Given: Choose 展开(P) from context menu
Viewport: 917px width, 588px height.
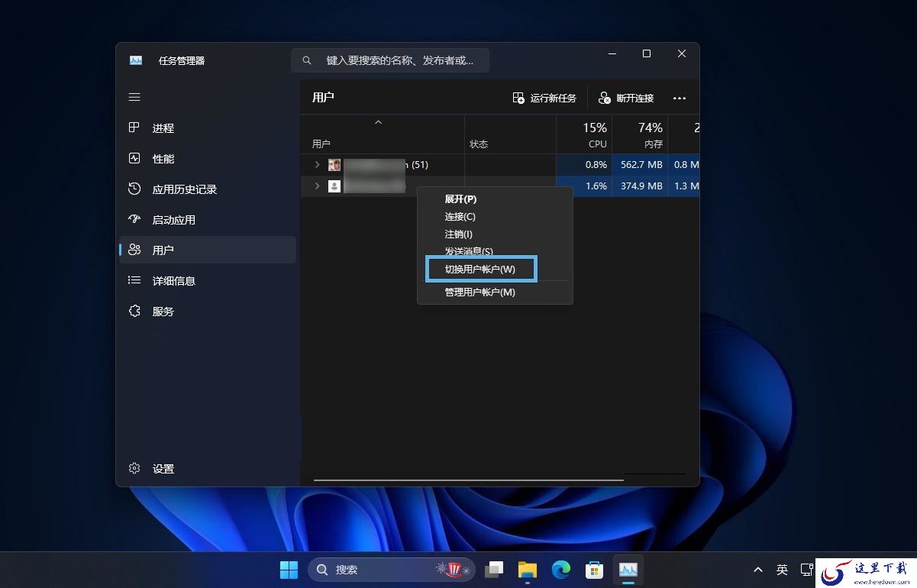Looking at the screenshot, I should (x=495, y=199).
